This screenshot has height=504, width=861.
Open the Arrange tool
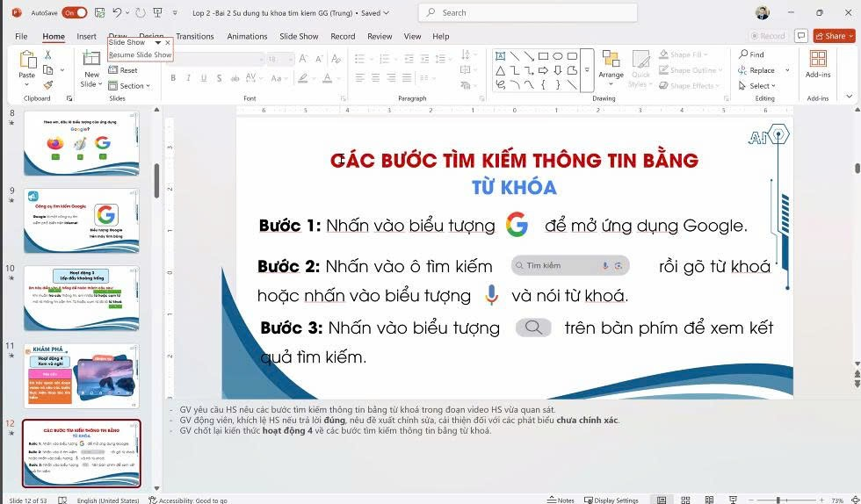coord(611,65)
